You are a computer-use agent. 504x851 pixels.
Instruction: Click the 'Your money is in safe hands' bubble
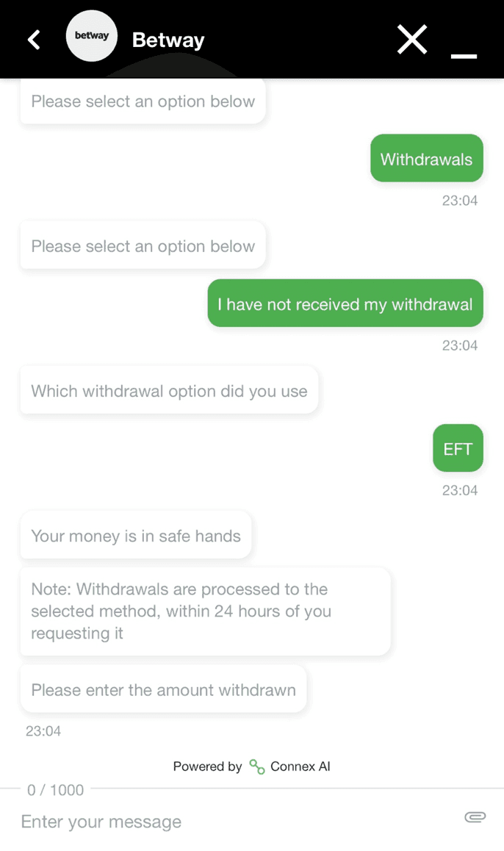[136, 536]
